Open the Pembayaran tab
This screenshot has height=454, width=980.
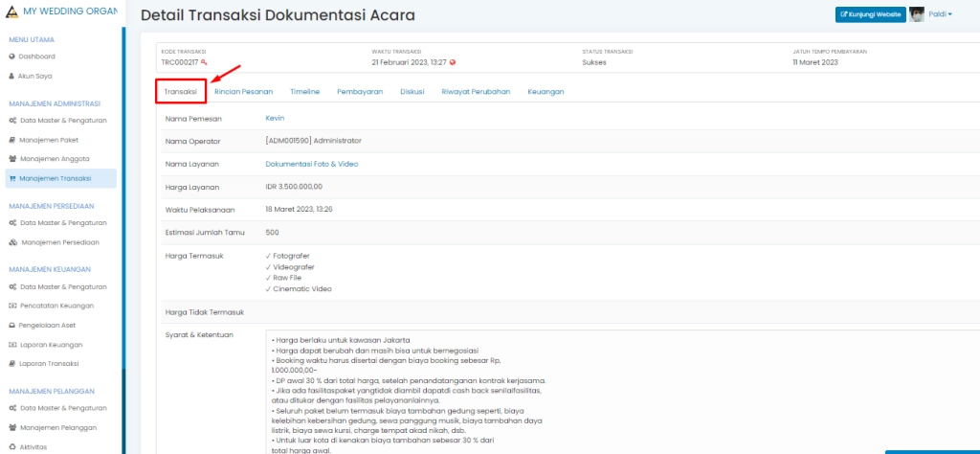360,92
